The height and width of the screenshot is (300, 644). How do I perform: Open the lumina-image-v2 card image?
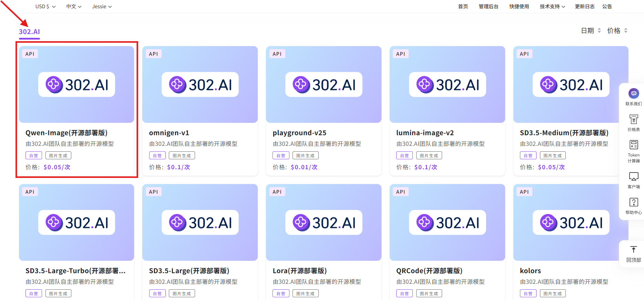point(447,84)
